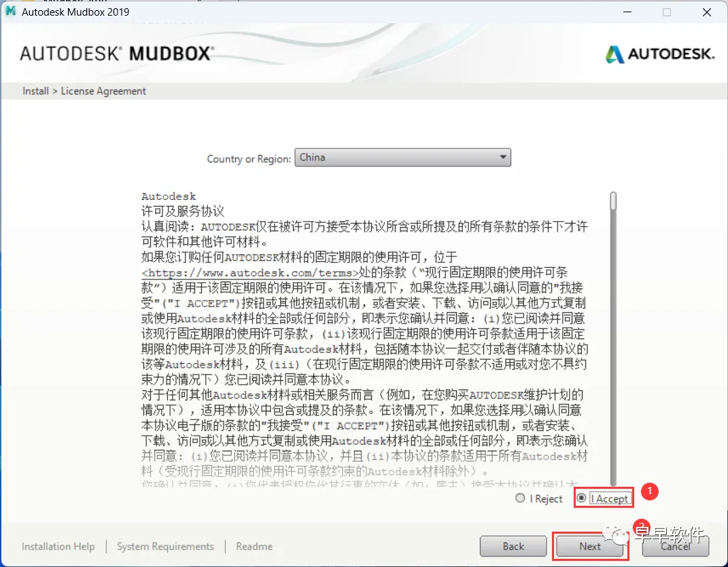
Task: Open the autodesk.com/terms URL in agreement
Action: point(250,273)
